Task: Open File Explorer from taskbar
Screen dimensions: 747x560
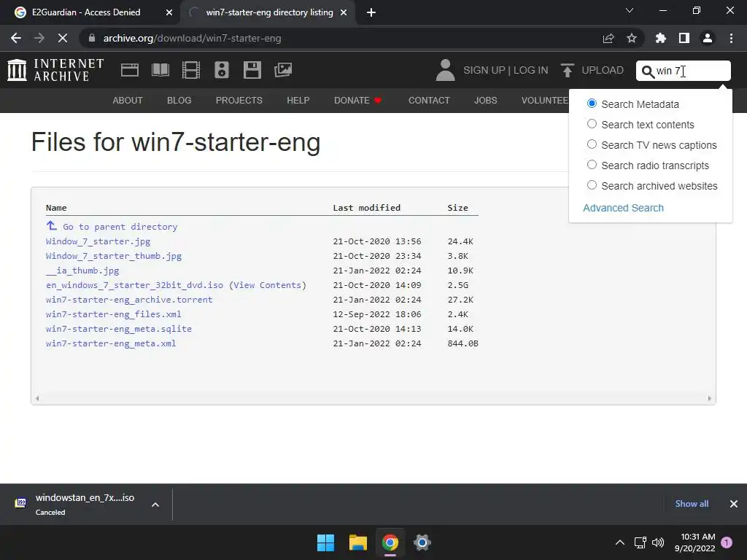Action: point(357,542)
